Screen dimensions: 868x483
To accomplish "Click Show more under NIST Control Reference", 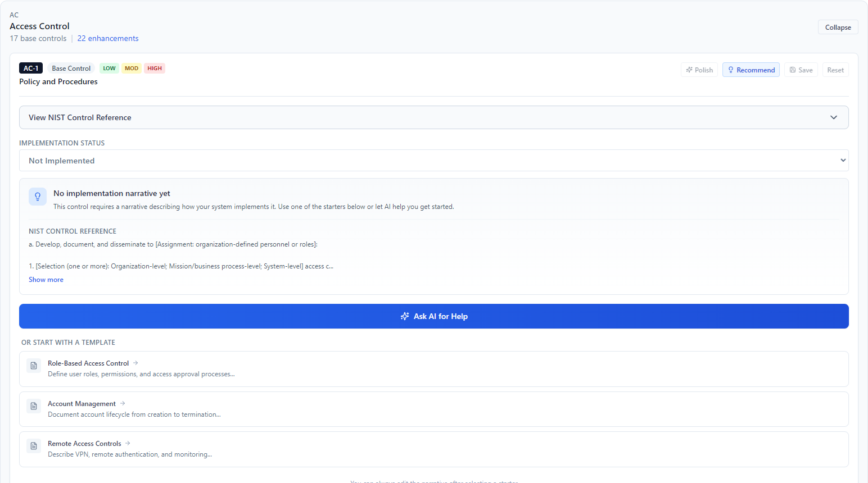I will 46,280.
